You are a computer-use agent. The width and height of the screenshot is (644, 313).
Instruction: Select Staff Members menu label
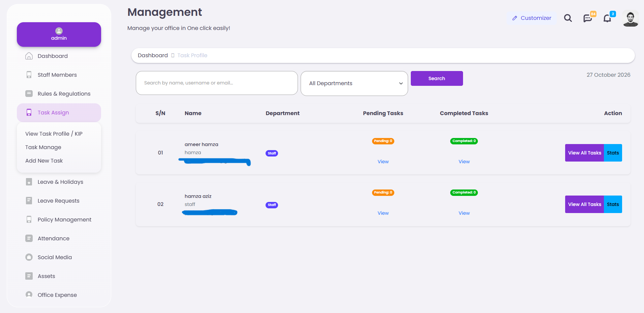[57, 75]
